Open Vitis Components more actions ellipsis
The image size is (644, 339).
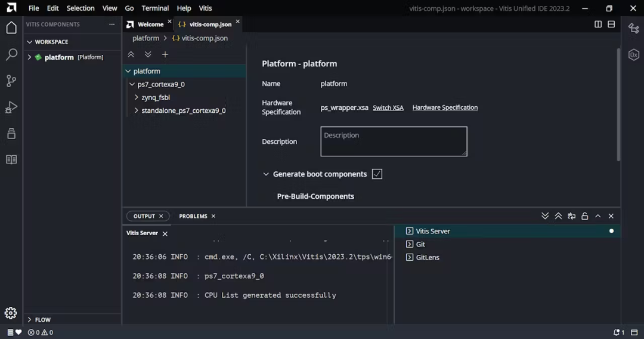click(112, 24)
